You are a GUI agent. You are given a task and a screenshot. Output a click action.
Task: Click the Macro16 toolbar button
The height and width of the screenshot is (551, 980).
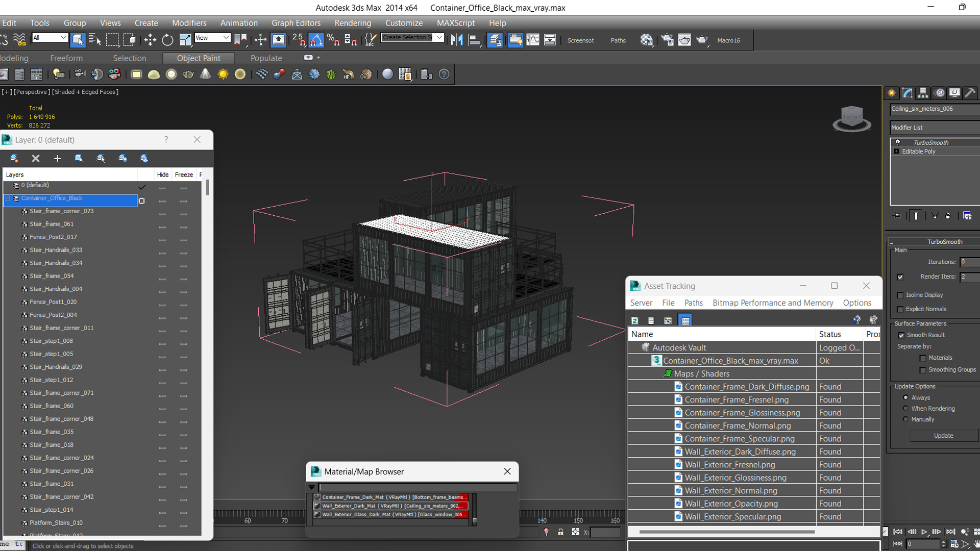pos(728,40)
